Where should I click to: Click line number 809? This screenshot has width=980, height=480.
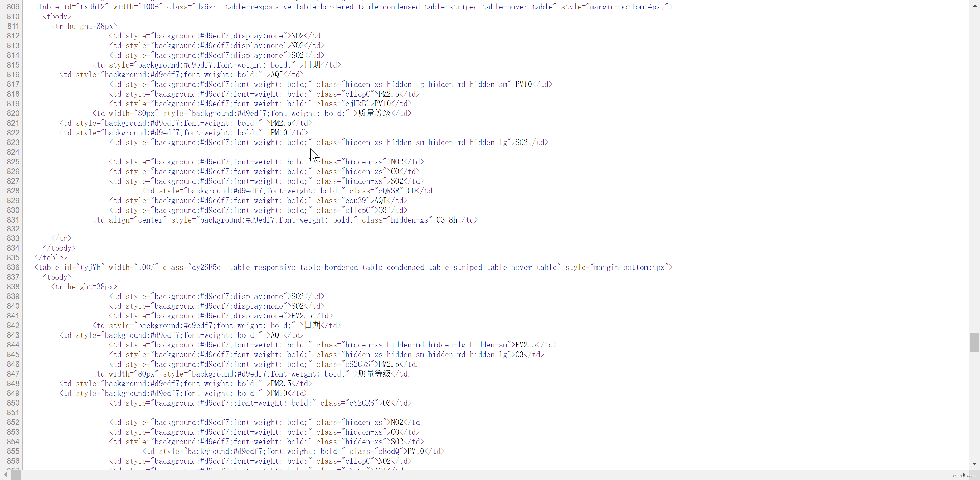coord(13,7)
